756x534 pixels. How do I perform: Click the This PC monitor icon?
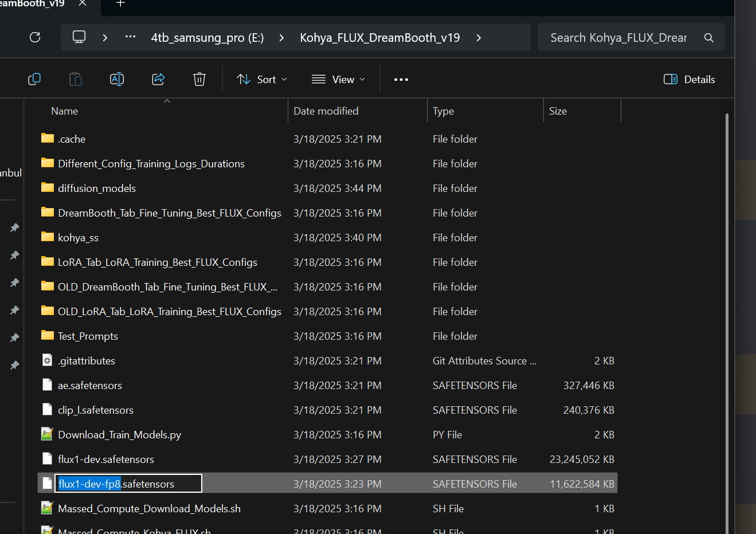(x=79, y=37)
